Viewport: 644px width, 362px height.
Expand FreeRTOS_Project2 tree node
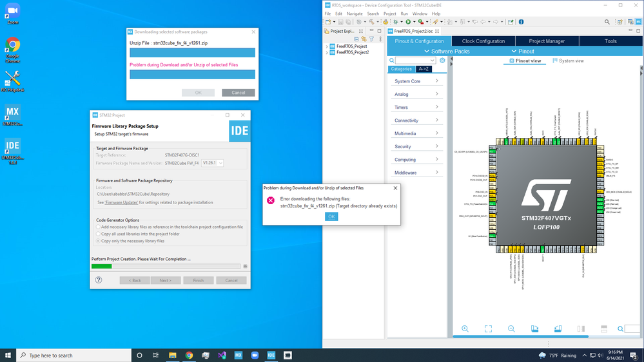coord(327,53)
